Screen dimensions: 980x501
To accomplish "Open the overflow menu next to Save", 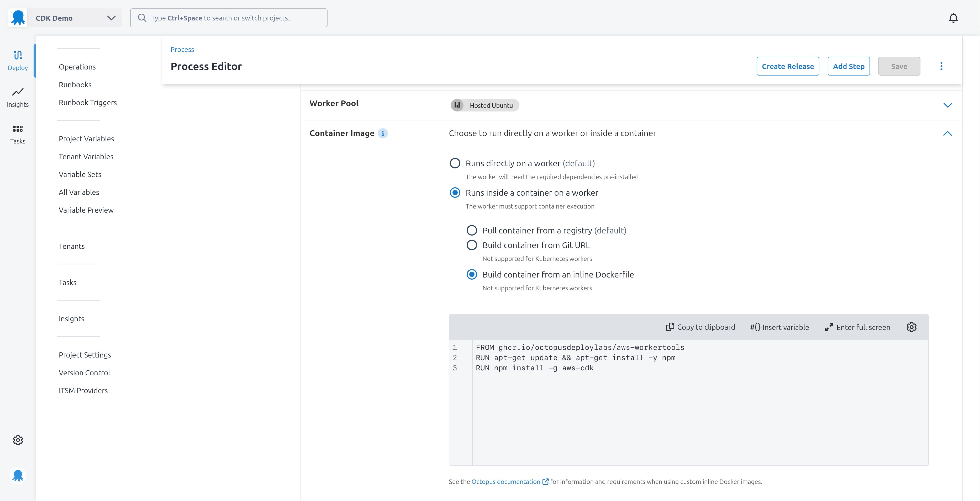I will point(941,66).
